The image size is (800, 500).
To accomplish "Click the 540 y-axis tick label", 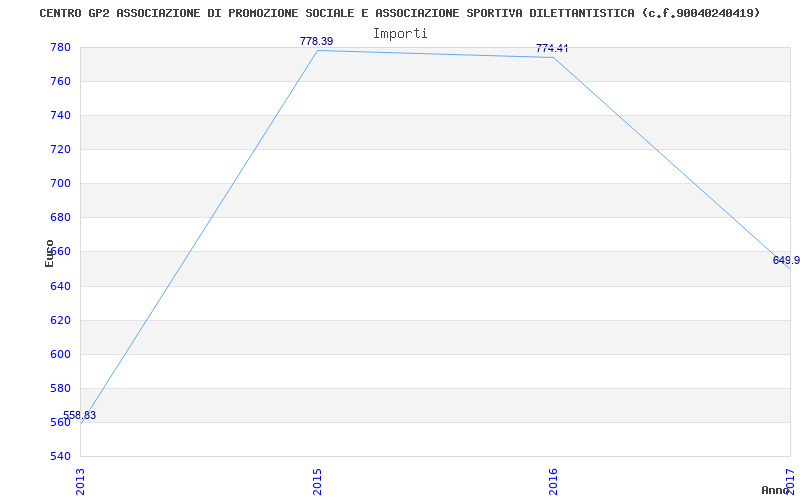I will (x=60, y=457).
